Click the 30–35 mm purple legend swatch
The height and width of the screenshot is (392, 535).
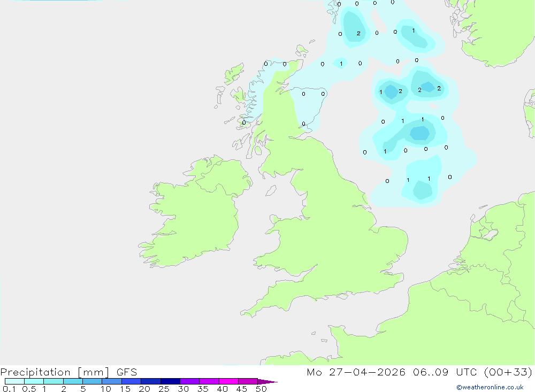click(190, 381)
